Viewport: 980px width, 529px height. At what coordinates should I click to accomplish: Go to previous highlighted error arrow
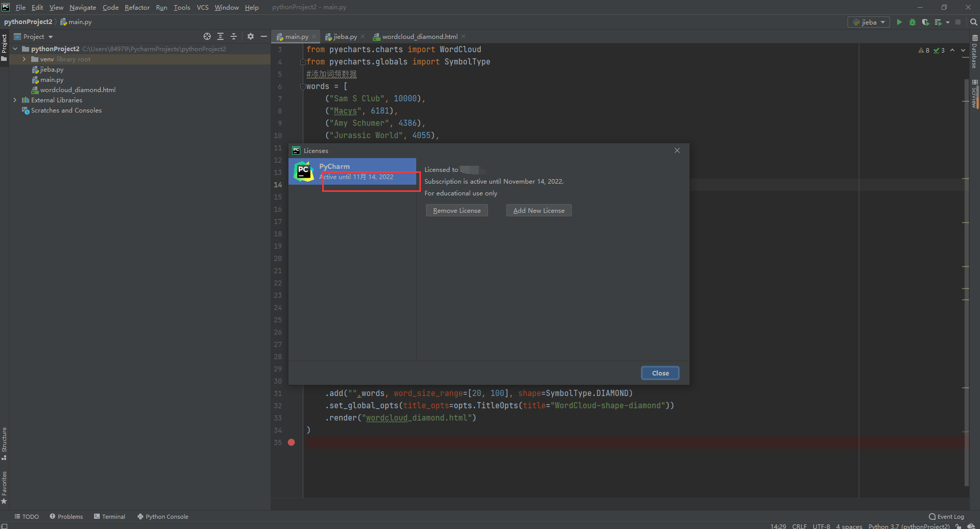pyautogui.click(x=952, y=50)
